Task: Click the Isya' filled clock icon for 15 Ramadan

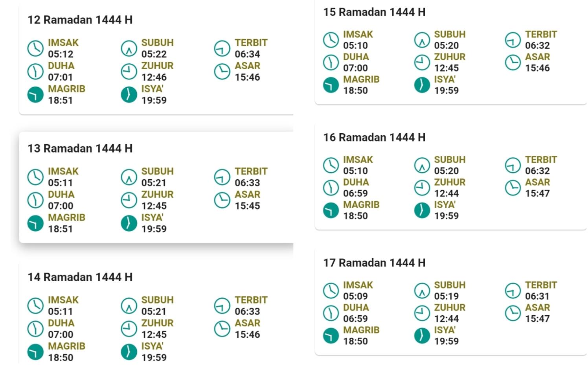Action: point(422,85)
